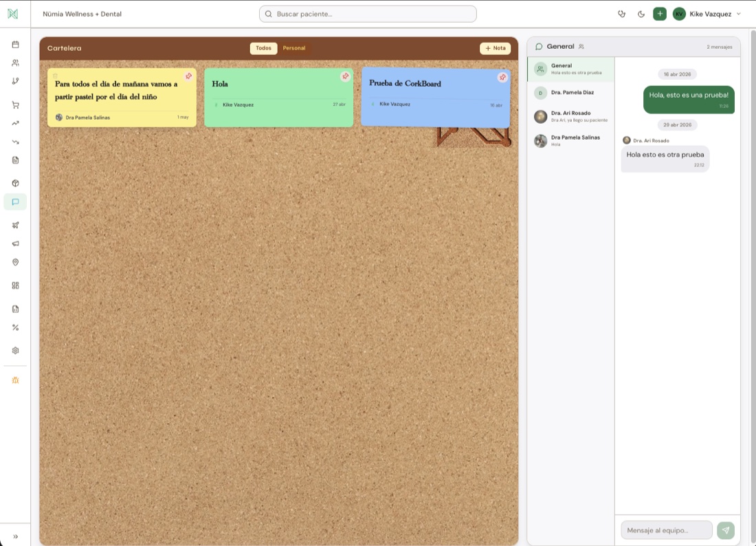Expand the sidebar with double chevron
The width and height of the screenshot is (756, 546).
[x=15, y=536]
